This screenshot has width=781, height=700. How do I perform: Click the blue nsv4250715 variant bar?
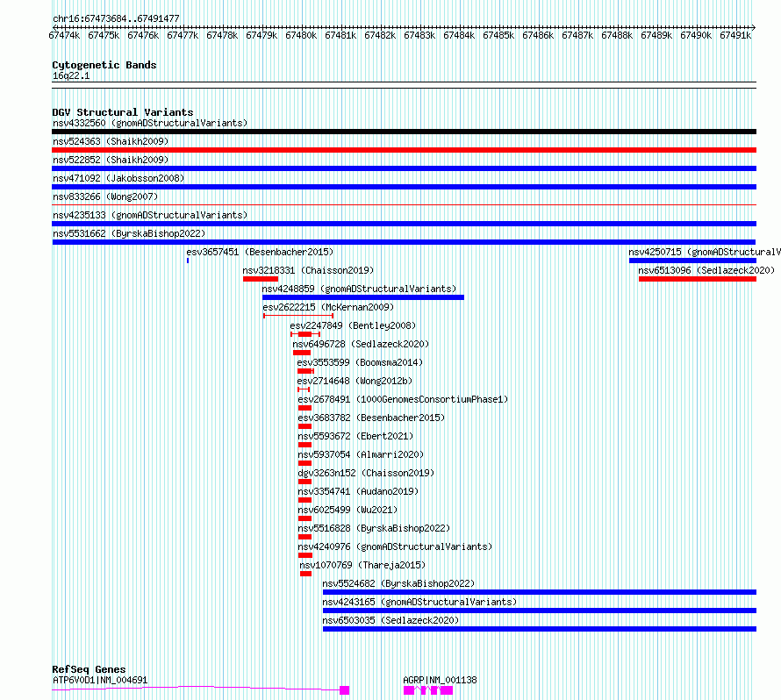693,261
